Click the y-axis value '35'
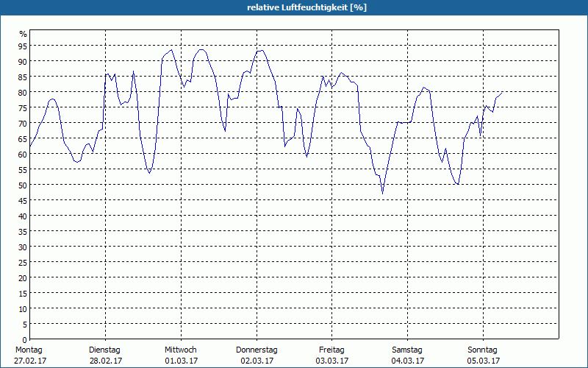Viewport: 588px width, 368px height. 24,231
